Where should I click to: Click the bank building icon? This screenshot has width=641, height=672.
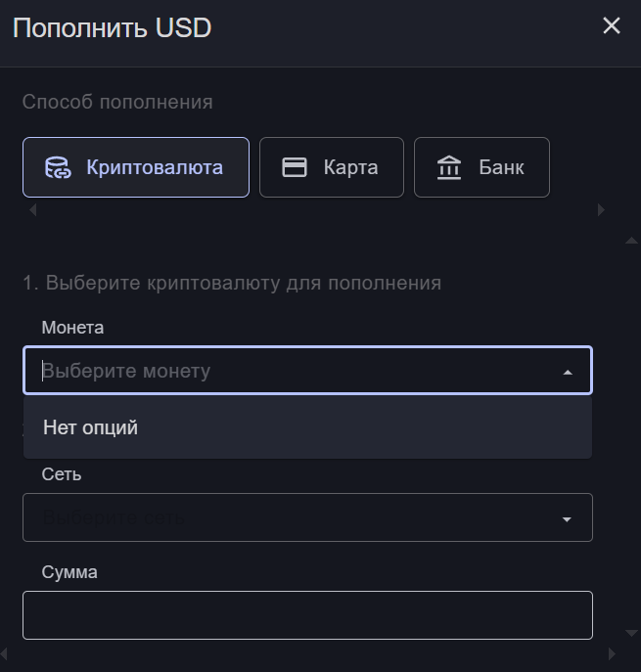point(449,167)
